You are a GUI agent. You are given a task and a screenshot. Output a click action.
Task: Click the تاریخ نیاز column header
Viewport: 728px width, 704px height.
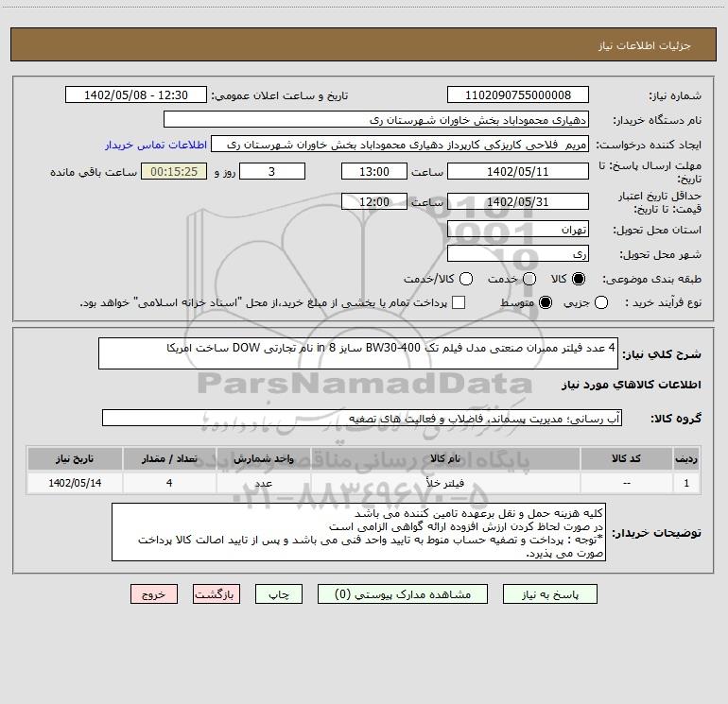coord(75,459)
